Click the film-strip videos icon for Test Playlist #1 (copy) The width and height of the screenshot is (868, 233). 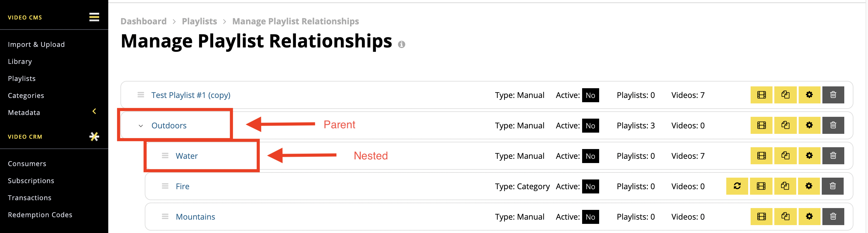click(x=761, y=95)
